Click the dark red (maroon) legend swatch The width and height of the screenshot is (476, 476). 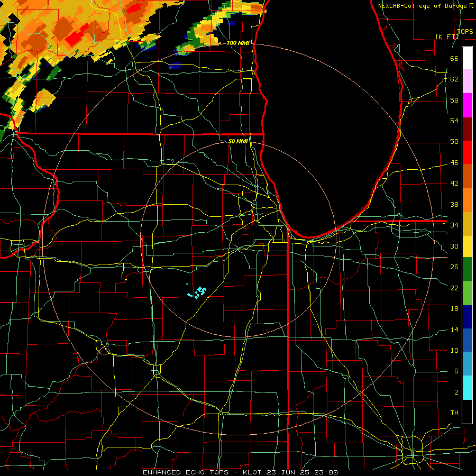[467, 129]
